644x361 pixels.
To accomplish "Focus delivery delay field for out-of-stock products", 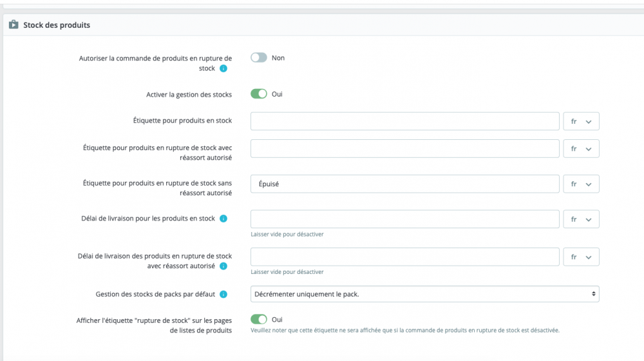I will click(x=404, y=257).
